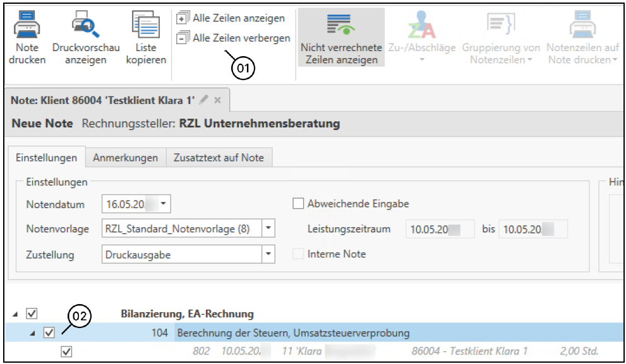Screen dimensions: 626x364
Task: Expand the Zustellung dropdown list
Action: coord(268,254)
